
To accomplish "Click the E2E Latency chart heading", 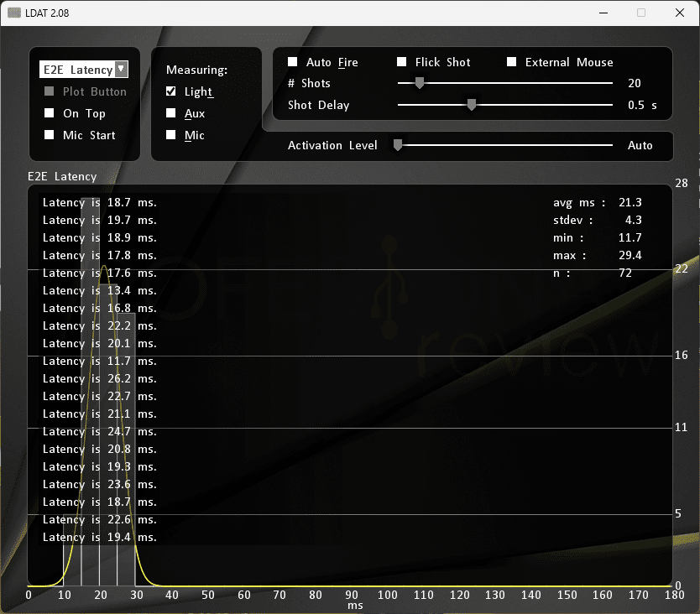I will pyautogui.click(x=62, y=177).
